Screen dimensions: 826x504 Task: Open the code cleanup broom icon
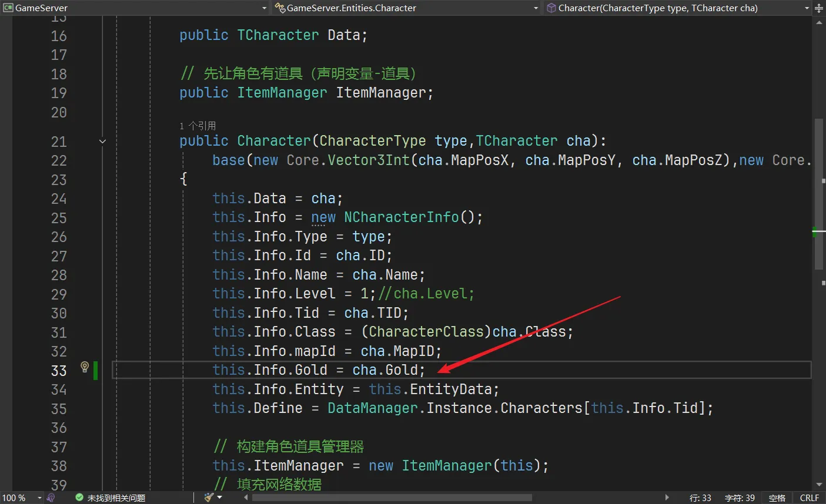[x=209, y=498]
